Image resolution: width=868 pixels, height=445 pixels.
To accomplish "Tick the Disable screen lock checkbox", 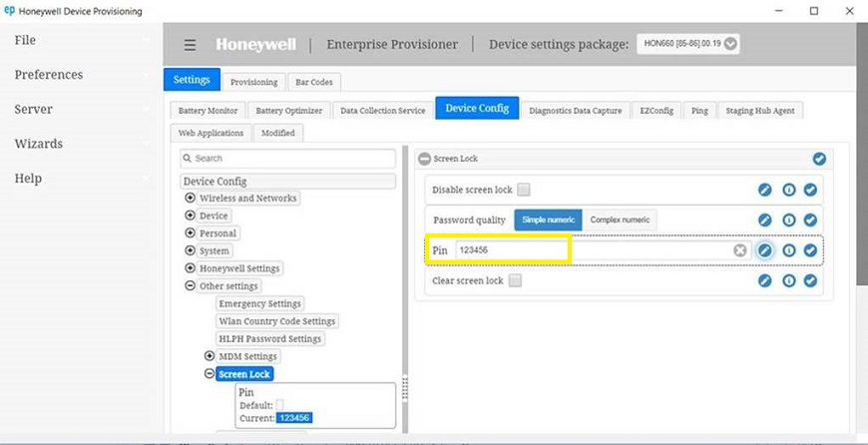I will pyautogui.click(x=523, y=190).
